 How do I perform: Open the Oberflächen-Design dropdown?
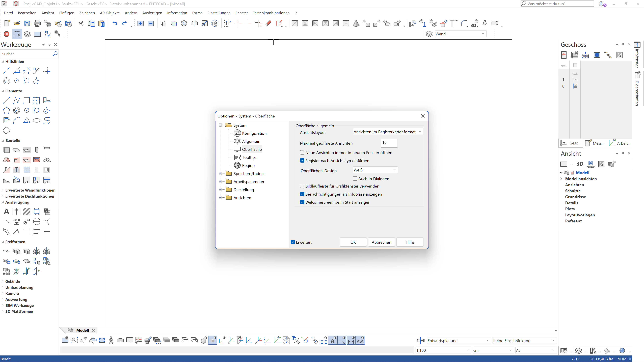click(375, 170)
